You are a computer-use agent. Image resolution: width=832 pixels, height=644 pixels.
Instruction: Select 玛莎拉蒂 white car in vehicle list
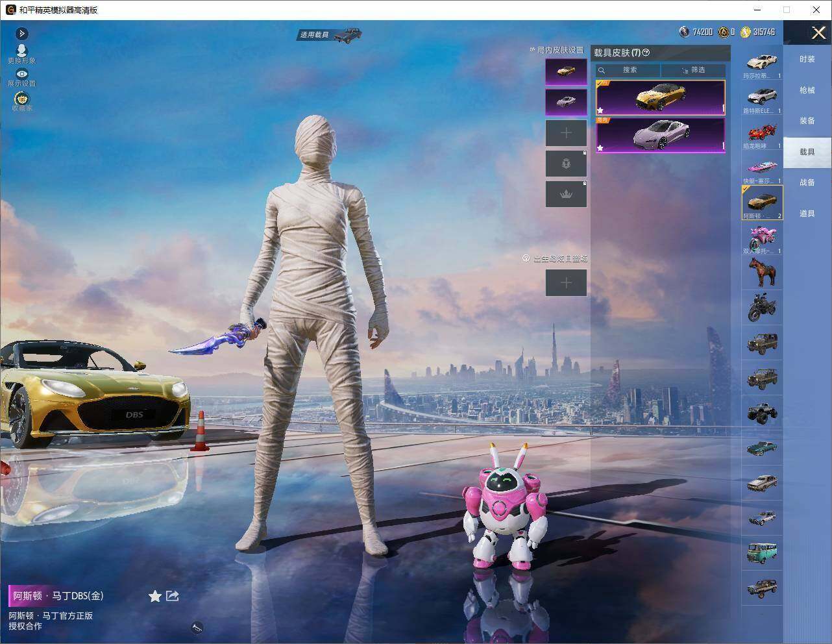(762, 65)
